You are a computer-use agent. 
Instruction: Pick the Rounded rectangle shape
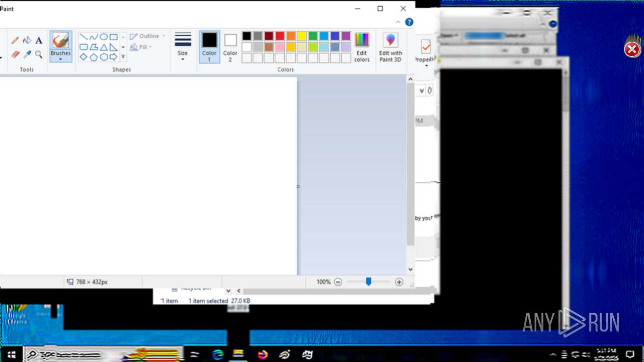coord(84,47)
